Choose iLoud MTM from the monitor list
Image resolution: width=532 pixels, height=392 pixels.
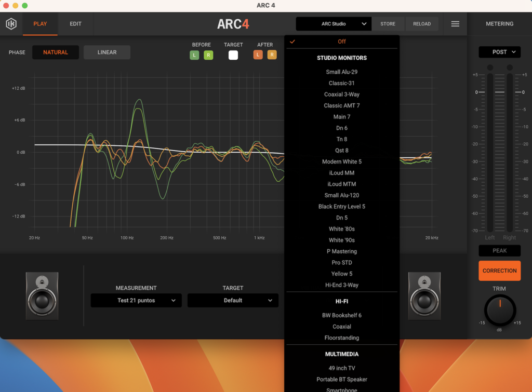tap(341, 184)
